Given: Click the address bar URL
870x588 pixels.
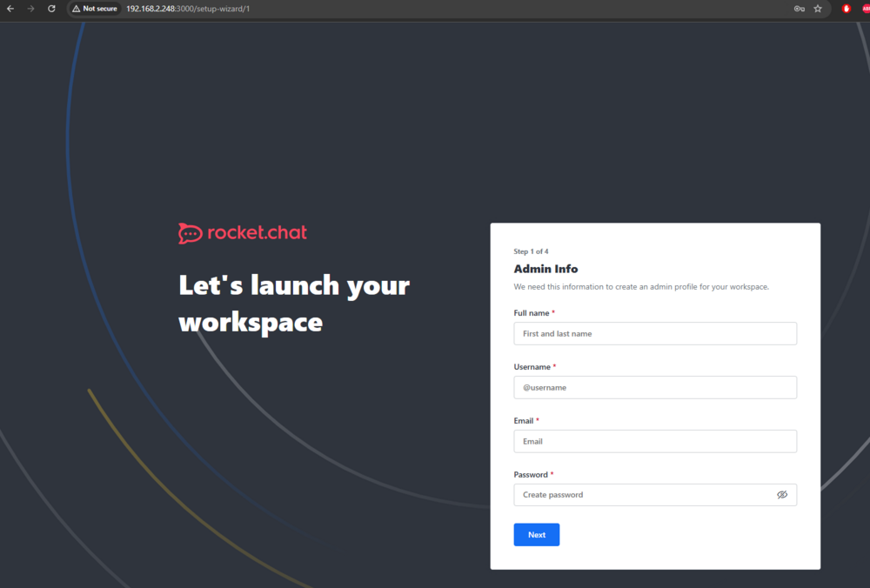Looking at the screenshot, I should click(188, 9).
